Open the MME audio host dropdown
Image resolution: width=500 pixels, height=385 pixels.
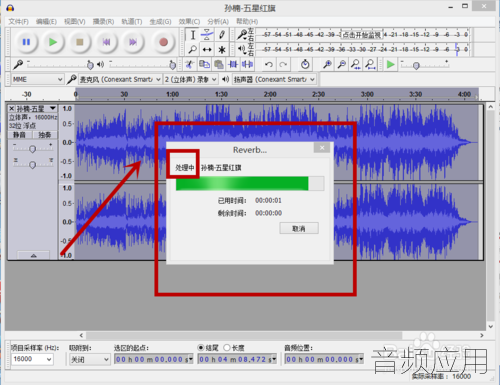[37, 79]
